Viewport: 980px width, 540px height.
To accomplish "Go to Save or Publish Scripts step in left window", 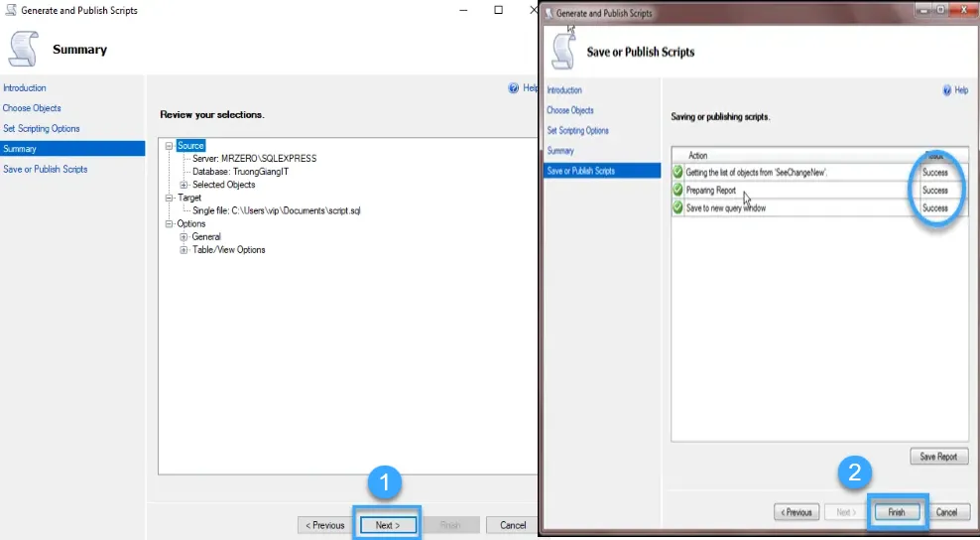I will click(45, 169).
